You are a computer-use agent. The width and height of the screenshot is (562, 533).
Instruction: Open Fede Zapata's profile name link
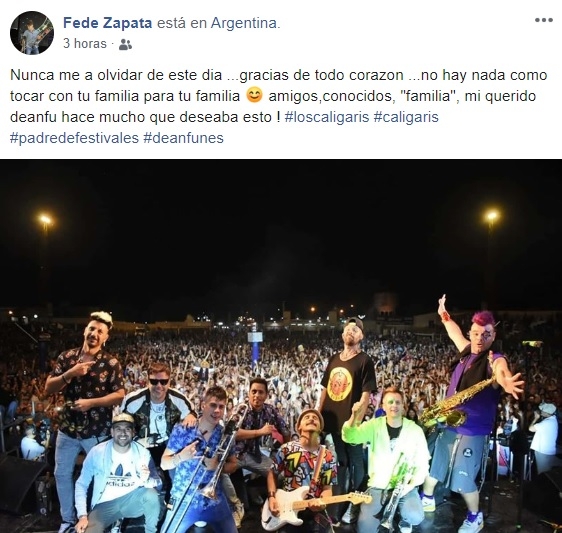tap(108, 23)
